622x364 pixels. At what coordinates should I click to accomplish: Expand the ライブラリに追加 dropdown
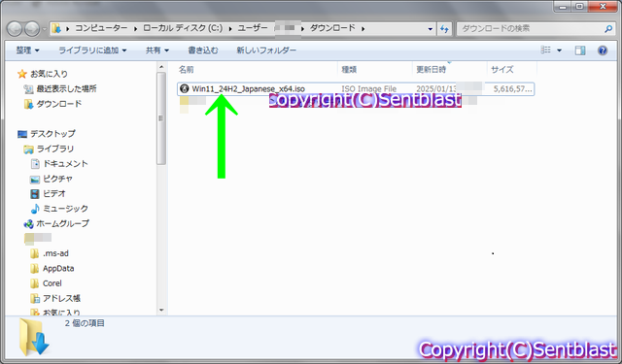[x=92, y=50]
